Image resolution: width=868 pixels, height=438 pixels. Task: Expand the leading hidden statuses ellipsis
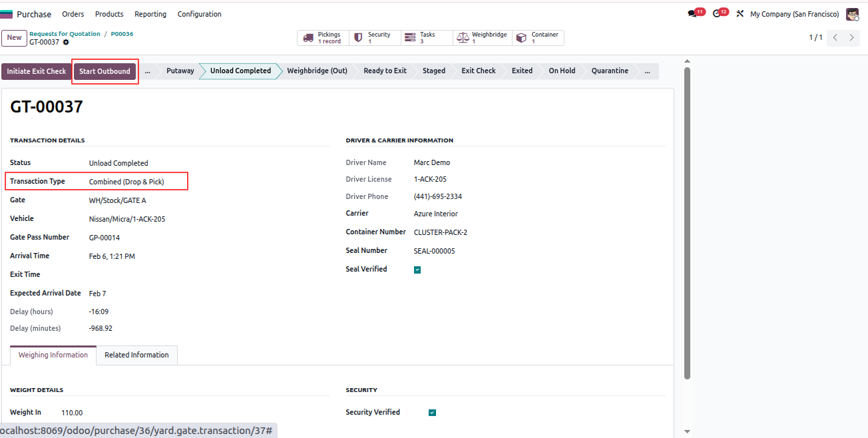[147, 71]
